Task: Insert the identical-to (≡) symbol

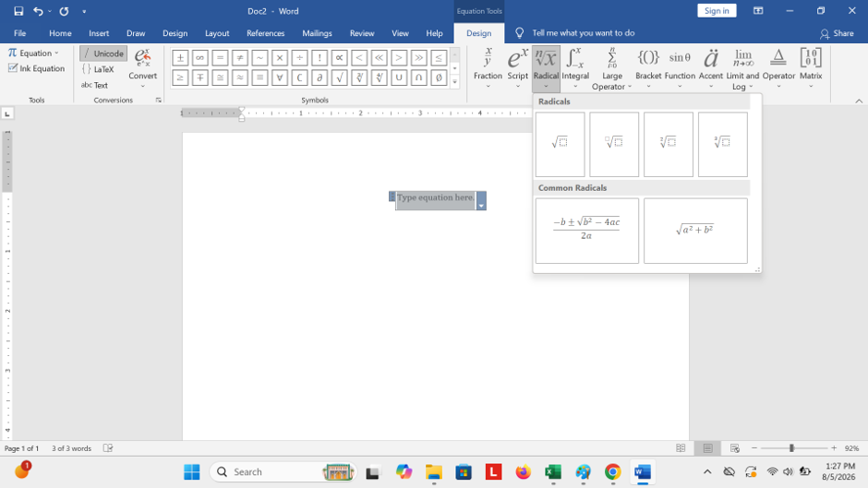Action: [259, 77]
